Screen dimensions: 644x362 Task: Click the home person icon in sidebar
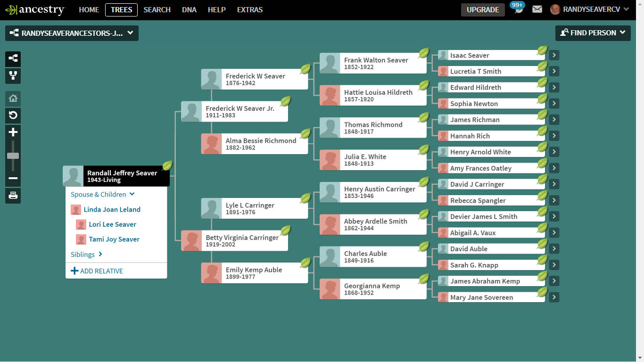tap(13, 98)
